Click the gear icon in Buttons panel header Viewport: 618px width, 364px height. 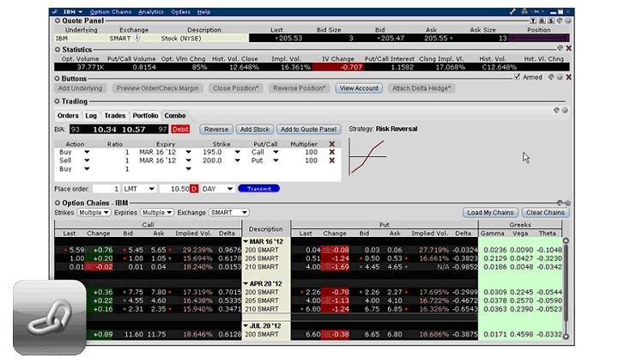click(551, 77)
